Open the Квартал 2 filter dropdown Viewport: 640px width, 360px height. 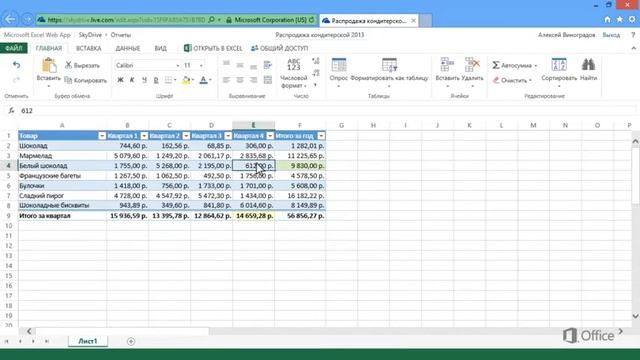click(x=186, y=136)
